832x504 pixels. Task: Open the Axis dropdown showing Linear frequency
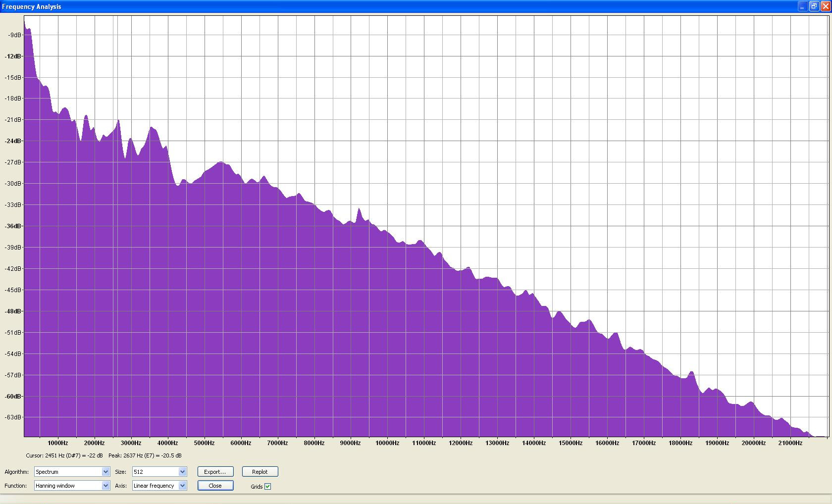[159, 486]
